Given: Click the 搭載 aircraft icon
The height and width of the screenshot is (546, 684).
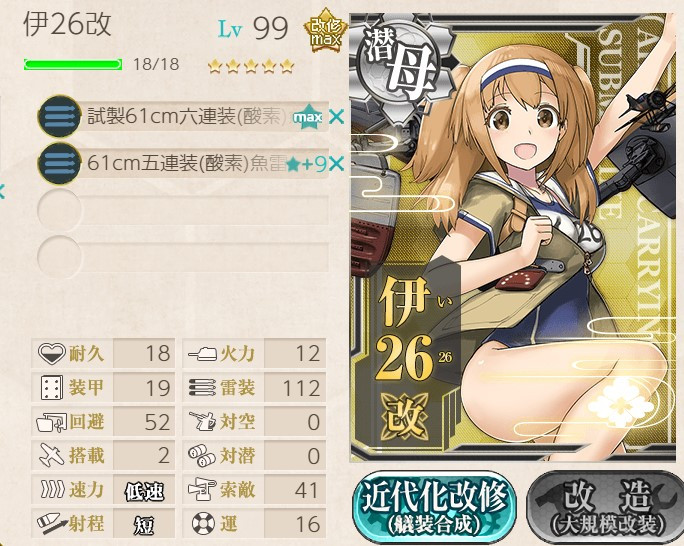Looking at the screenshot, I should [x=52, y=455].
